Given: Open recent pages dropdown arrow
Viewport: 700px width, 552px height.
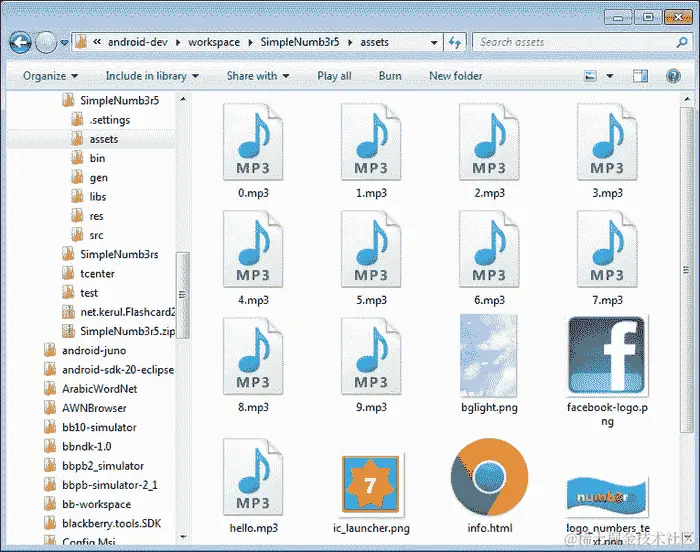Looking at the screenshot, I should [x=64, y=43].
